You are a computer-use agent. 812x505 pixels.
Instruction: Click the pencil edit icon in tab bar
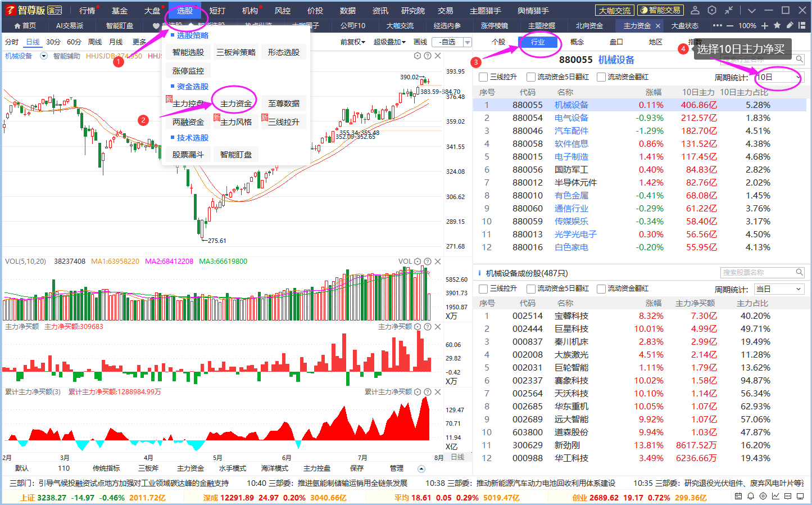790,25
